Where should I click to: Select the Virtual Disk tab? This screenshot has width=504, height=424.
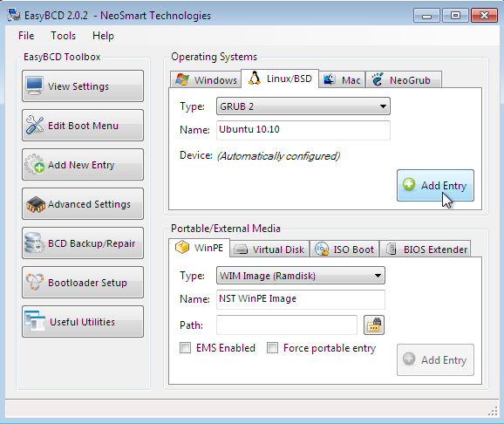[270, 250]
